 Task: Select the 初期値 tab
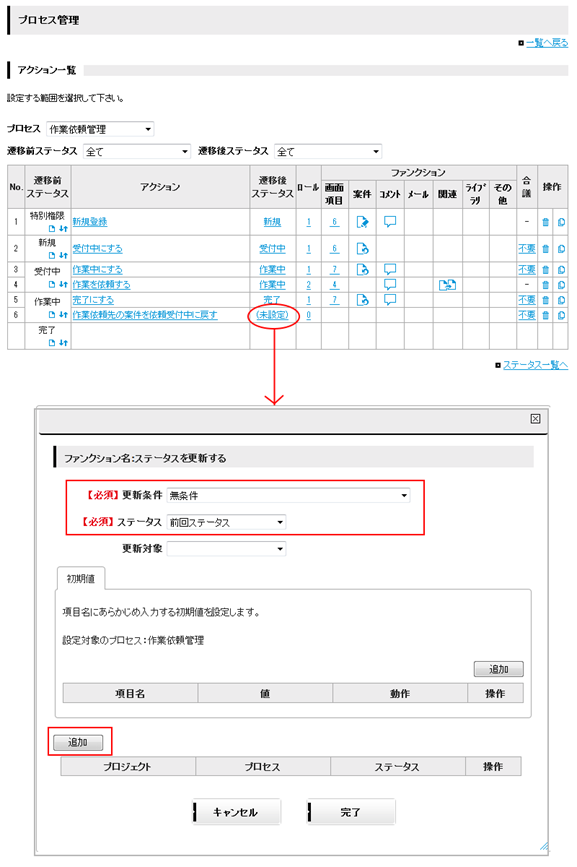pyautogui.click(x=81, y=578)
